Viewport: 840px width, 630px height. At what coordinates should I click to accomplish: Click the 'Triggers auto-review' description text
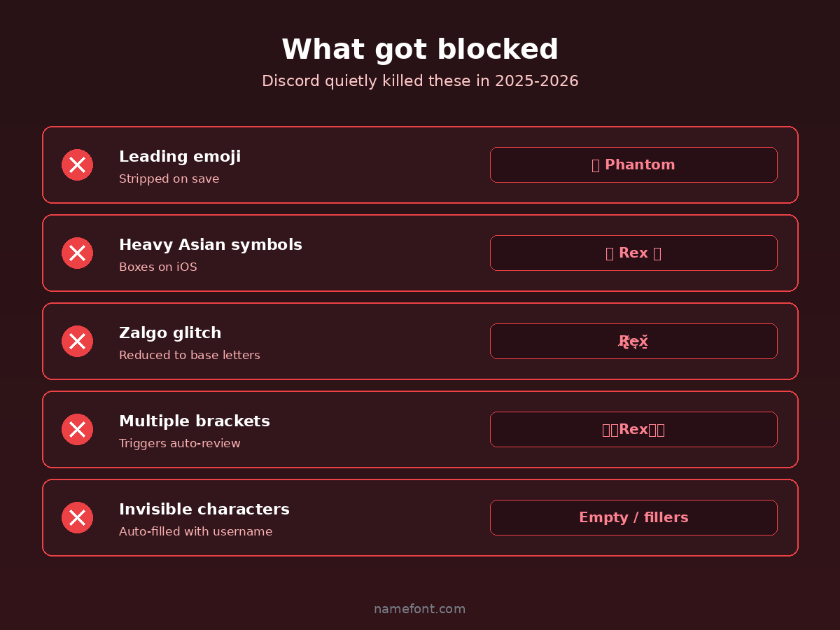[180, 444]
